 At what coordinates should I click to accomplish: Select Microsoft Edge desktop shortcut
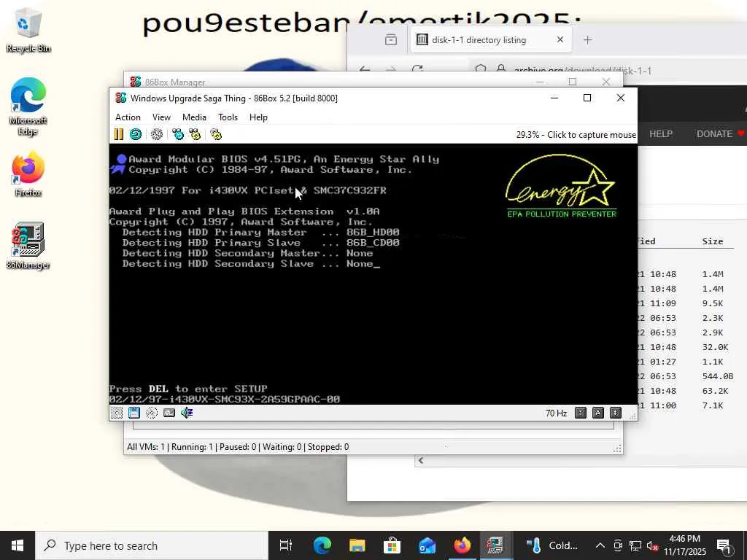coord(28,107)
